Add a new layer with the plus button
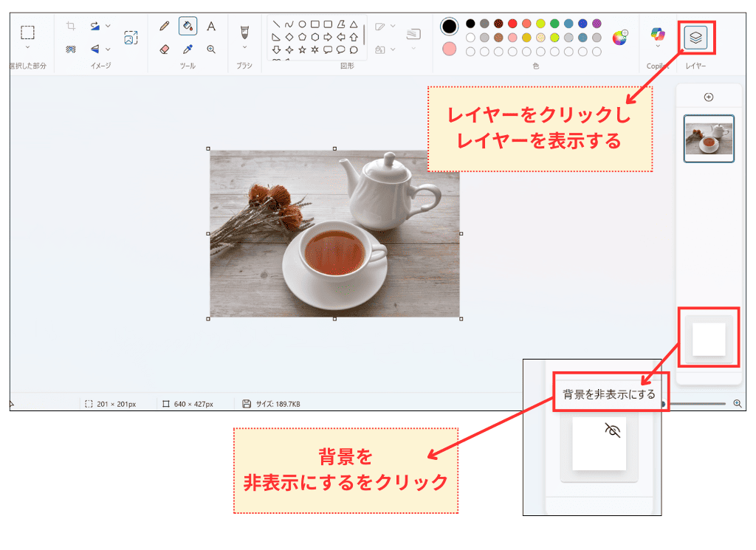Image resolution: width=756 pixels, height=550 pixels. click(x=709, y=96)
